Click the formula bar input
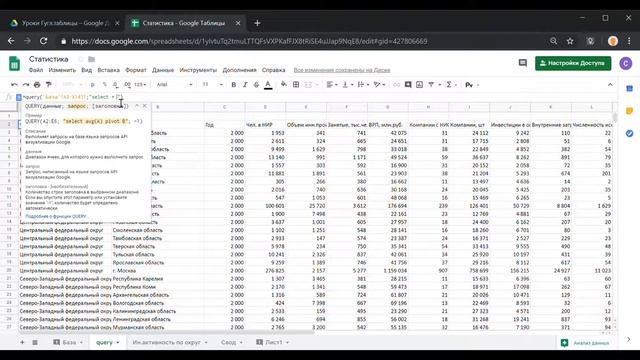 point(318,97)
